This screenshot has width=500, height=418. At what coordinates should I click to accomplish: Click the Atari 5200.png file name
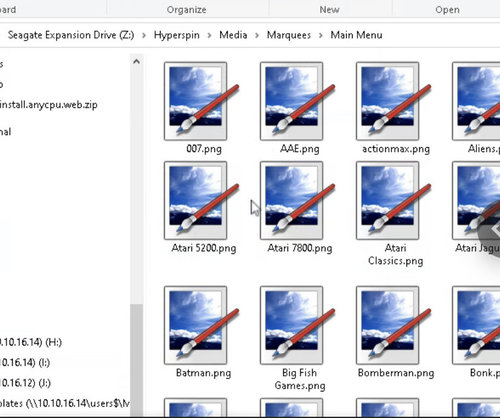[204, 248]
